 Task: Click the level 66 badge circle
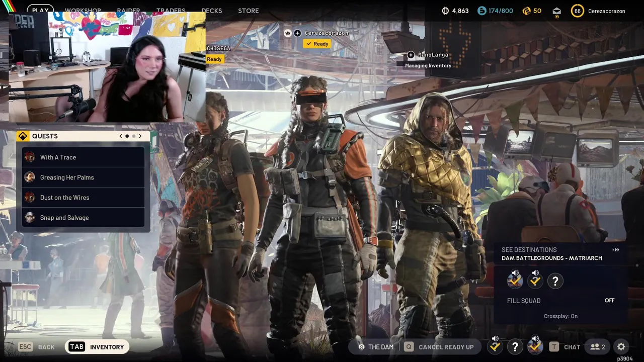click(577, 11)
